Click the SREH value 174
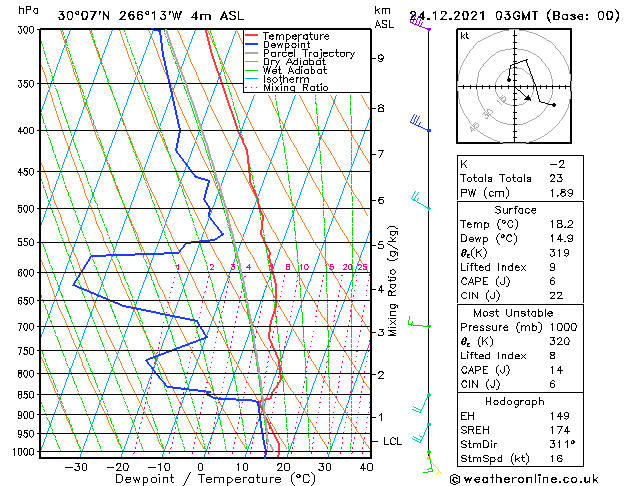Image resolution: width=629 pixels, height=486 pixels. click(x=560, y=430)
